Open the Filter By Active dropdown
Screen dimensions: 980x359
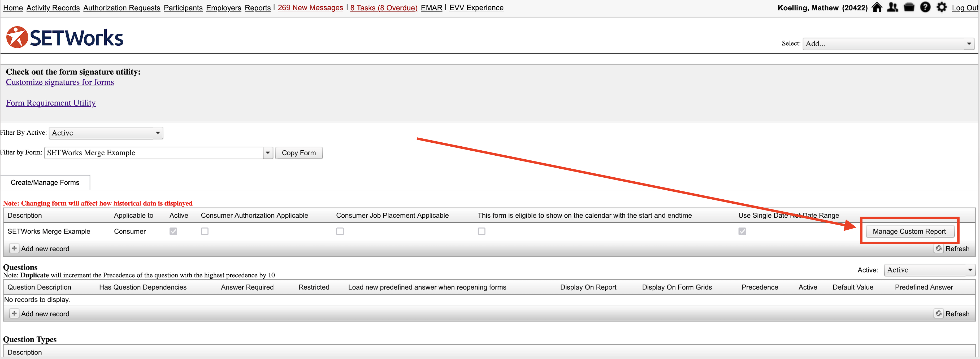point(106,133)
